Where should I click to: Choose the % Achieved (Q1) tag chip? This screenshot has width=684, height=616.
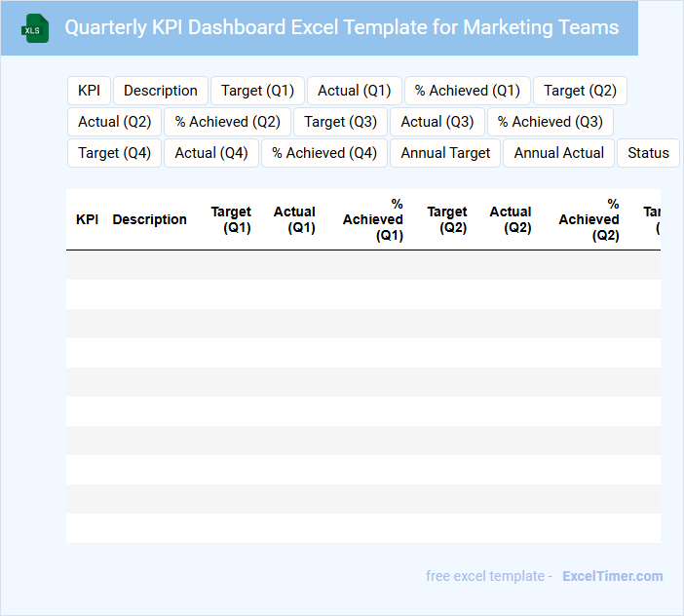pos(467,91)
